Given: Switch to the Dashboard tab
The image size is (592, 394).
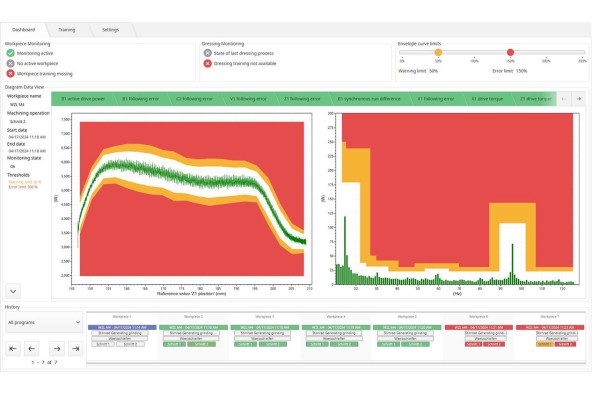Looking at the screenshot, I should (23, 29).
